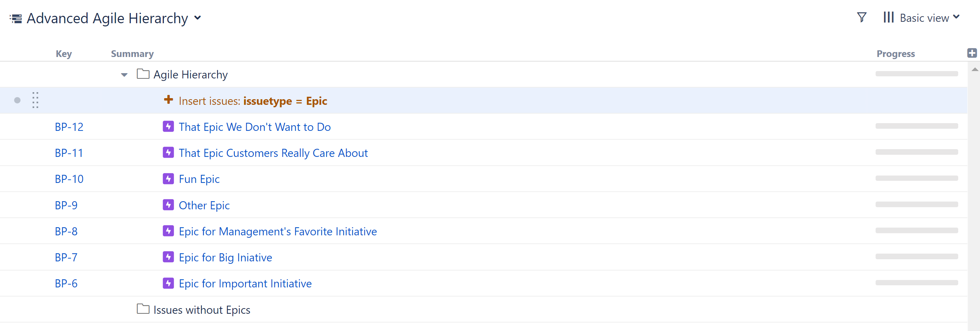Image resolution: width=980 pixels, height=331 pixels.
Task: Open the Advanced Agile Hierarchy structure dropdown
Action: click(x=198, y=18)
